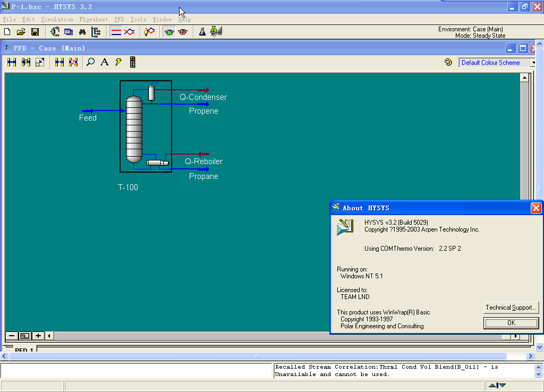Select the condenser unit on column
The image size is (544, 392).
tap(151, 93)
